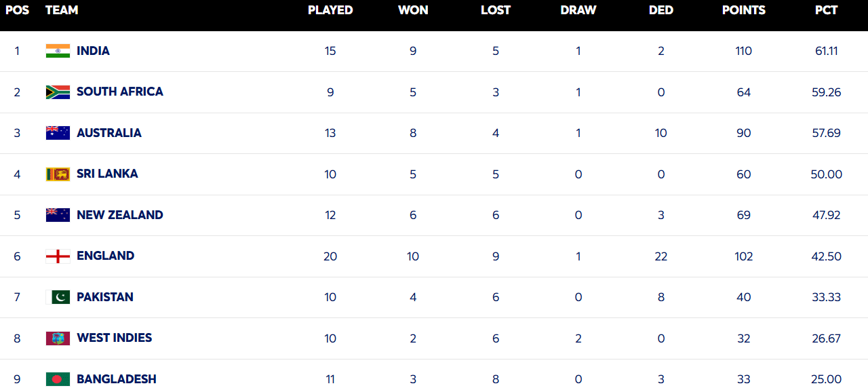Click the Pakistan flag icon

[58, 297]
